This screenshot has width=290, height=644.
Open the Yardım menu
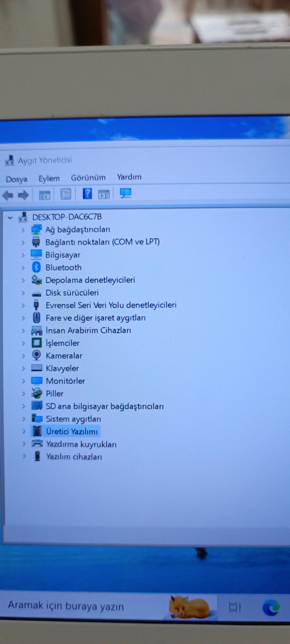(129, 177)
